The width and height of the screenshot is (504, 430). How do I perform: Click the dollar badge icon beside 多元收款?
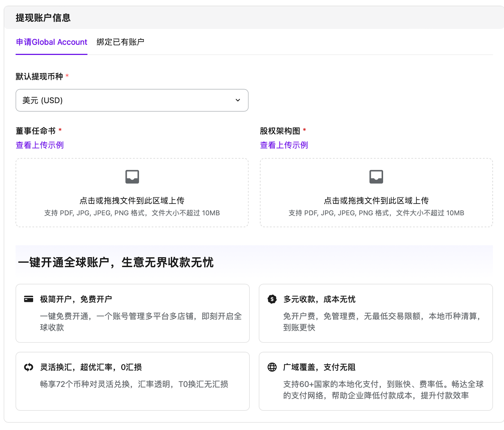click(272, 299)
